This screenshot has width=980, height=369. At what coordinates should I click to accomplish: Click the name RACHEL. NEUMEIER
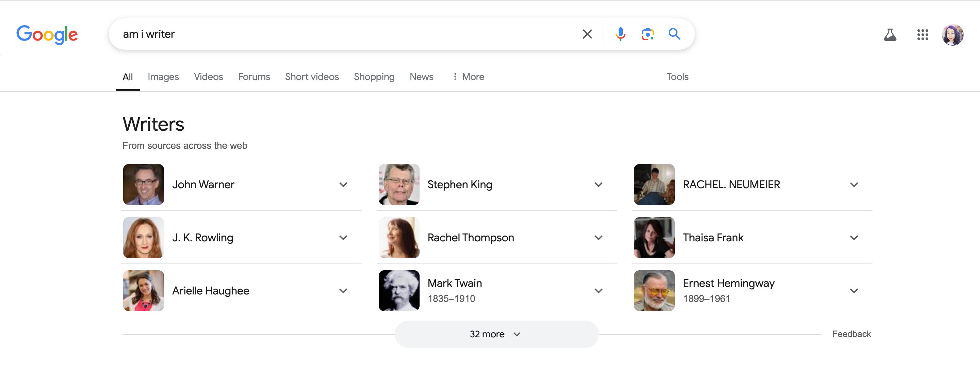[731, 184]
